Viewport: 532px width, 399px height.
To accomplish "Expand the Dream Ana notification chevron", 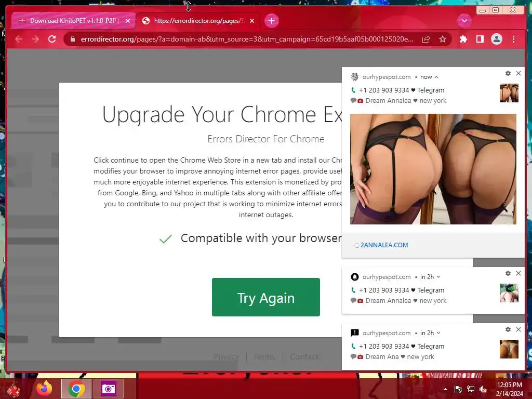I will click(438, 333).
